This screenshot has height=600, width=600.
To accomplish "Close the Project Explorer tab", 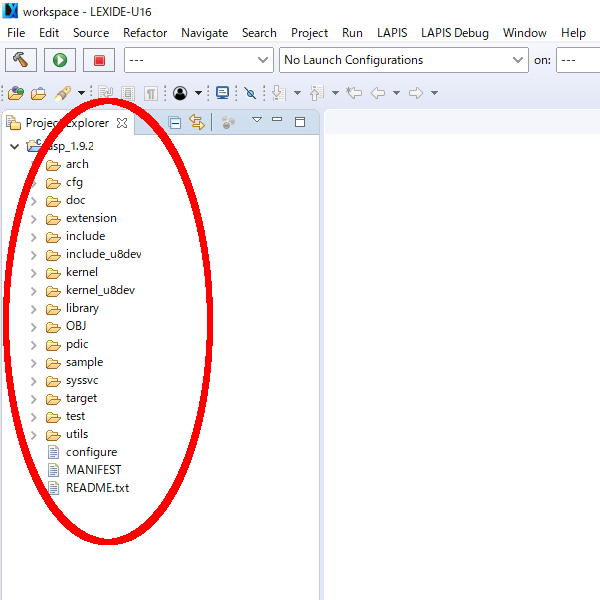I will coord(122,123).
